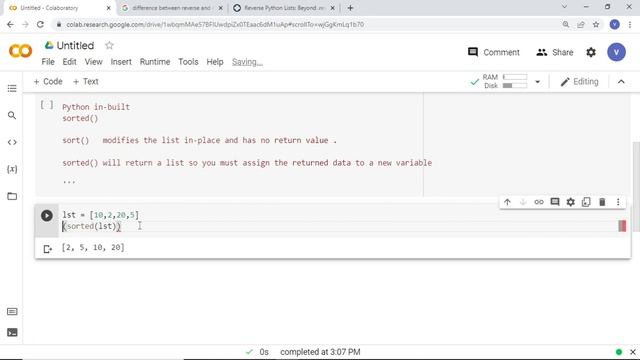Mirror the cell in a tab
The image size is (640, 360).
pyautogui.click(x=586, y=202)
